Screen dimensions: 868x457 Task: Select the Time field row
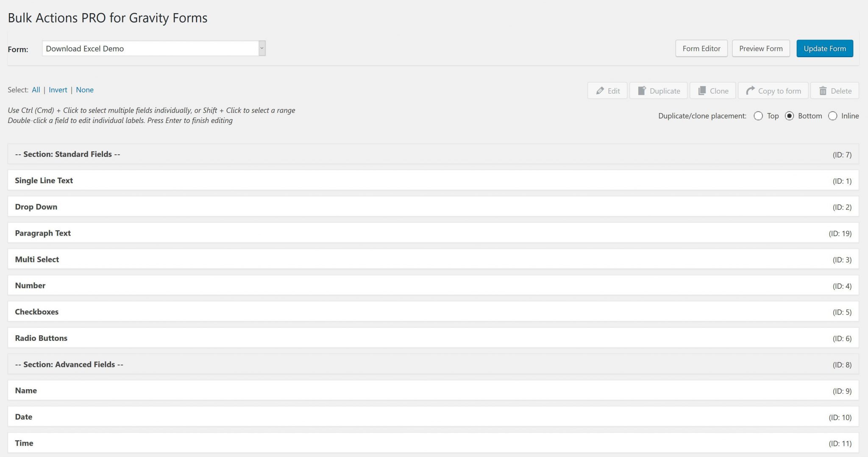pos(433,443)
